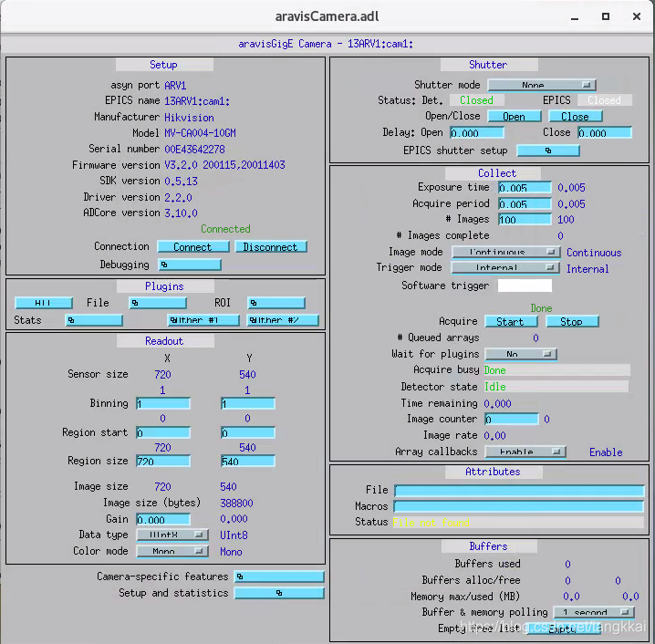Click the Software trigger box
Image resolution: width=655 pixels, height=644 pixels.
[525, 286]
